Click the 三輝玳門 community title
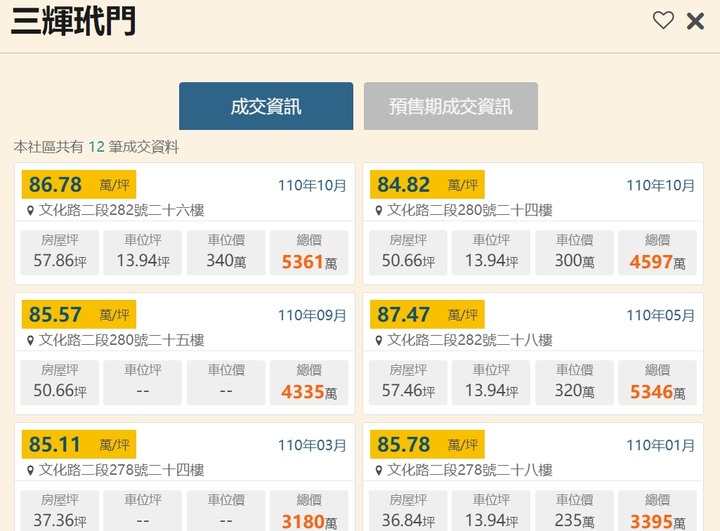720x531 pixels. (73, 21)
